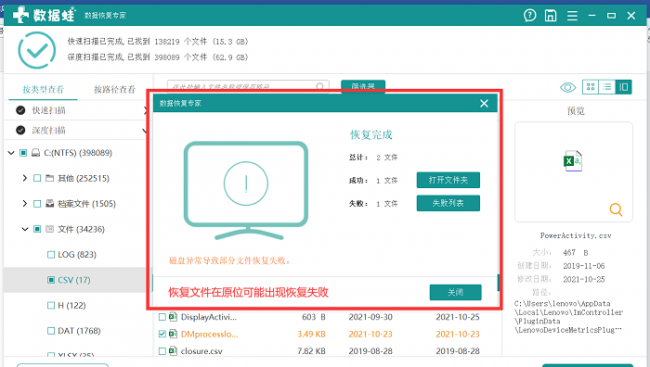This screenshot has height=367, width=650.
Task: Switch to detail preview pane view
Action: coord(623,87)
